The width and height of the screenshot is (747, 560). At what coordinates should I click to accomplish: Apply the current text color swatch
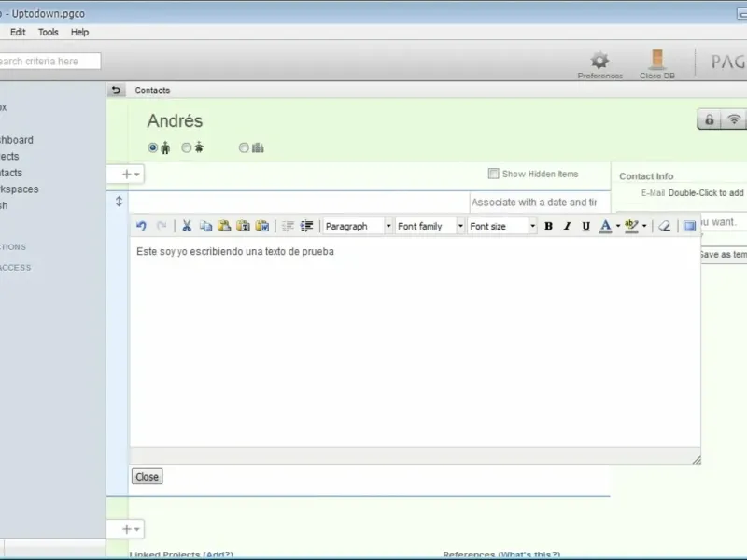(605, 226)
